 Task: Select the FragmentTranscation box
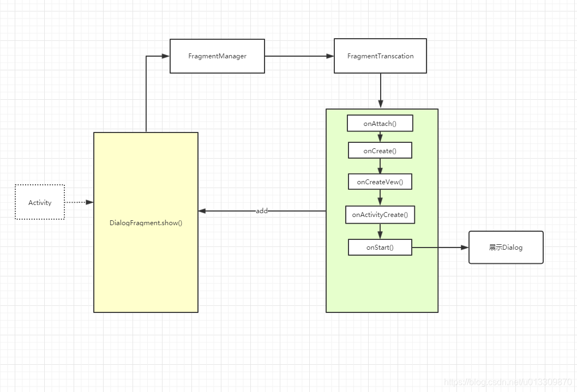pyautogui.click(x=380, y=56)
